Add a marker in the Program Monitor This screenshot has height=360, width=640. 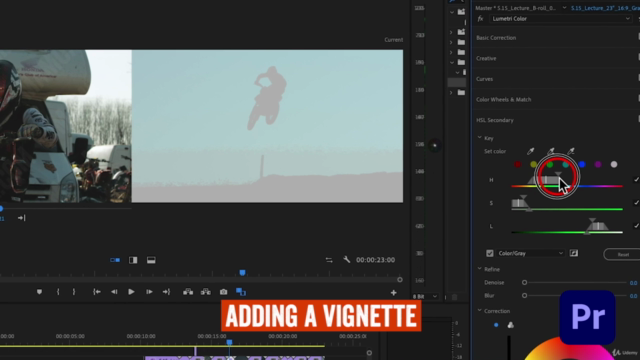click(39, 292)
